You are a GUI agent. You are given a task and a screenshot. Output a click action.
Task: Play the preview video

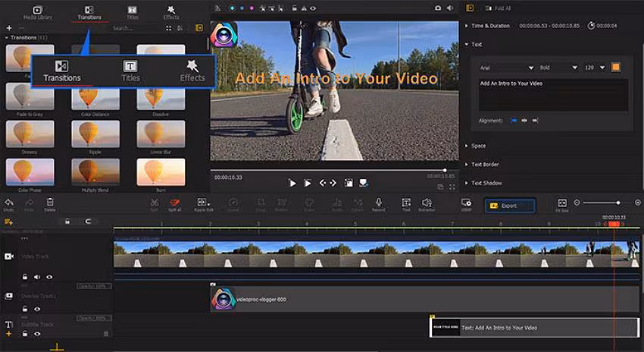pyautogui.click(x=292, y=183)
